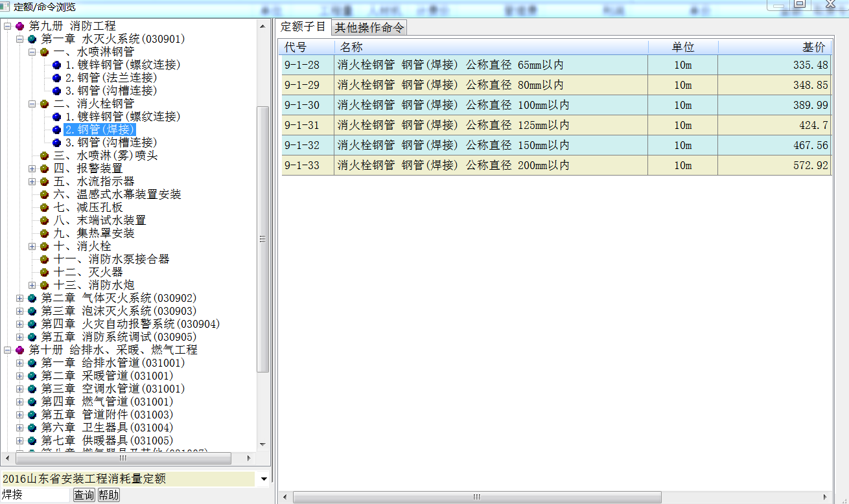849x504 pixels.
Task: Collapse 第一章 水灭火系统 node
Action: click(x=19, y=40)
